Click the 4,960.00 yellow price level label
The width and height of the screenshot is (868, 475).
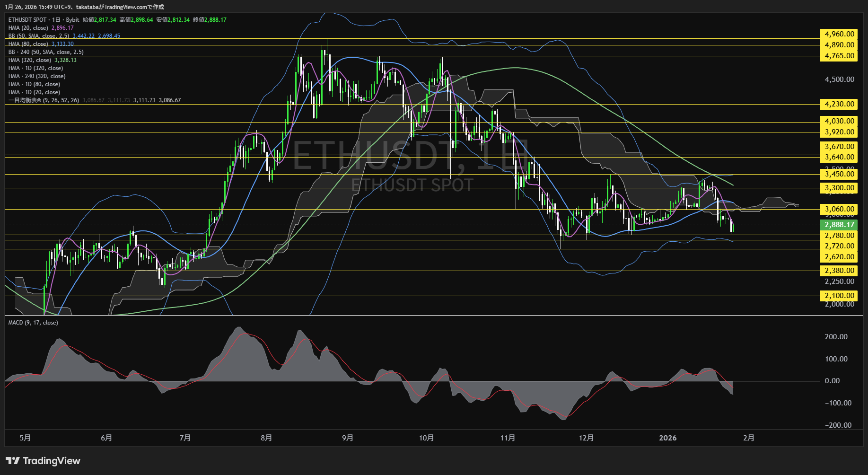[839, 34]
